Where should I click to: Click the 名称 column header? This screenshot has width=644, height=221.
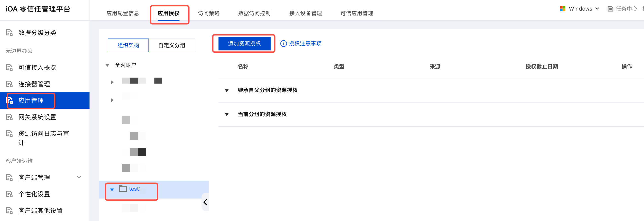(x=243, y=66)
